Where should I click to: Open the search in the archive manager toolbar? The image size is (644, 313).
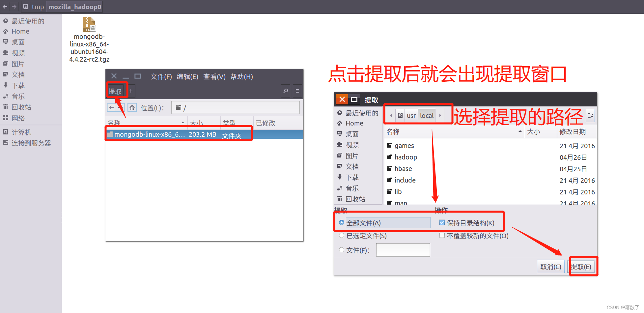(x=285, y=91)
